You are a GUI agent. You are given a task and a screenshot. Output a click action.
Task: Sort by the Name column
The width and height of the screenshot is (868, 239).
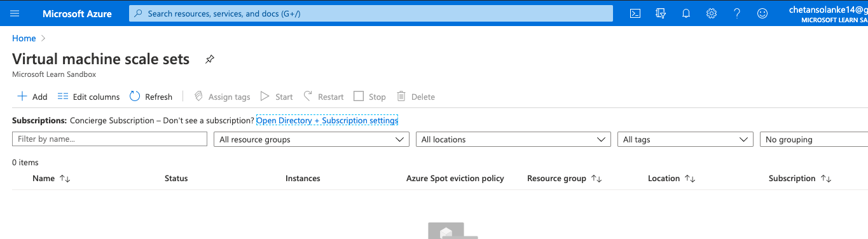point(51,179)
